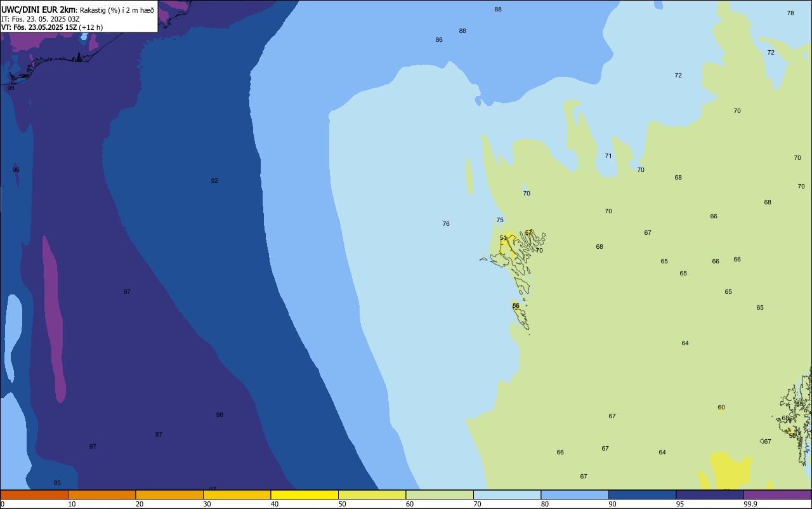
Task: Click the '90' legend scale label
Action: tap(612, 504)
